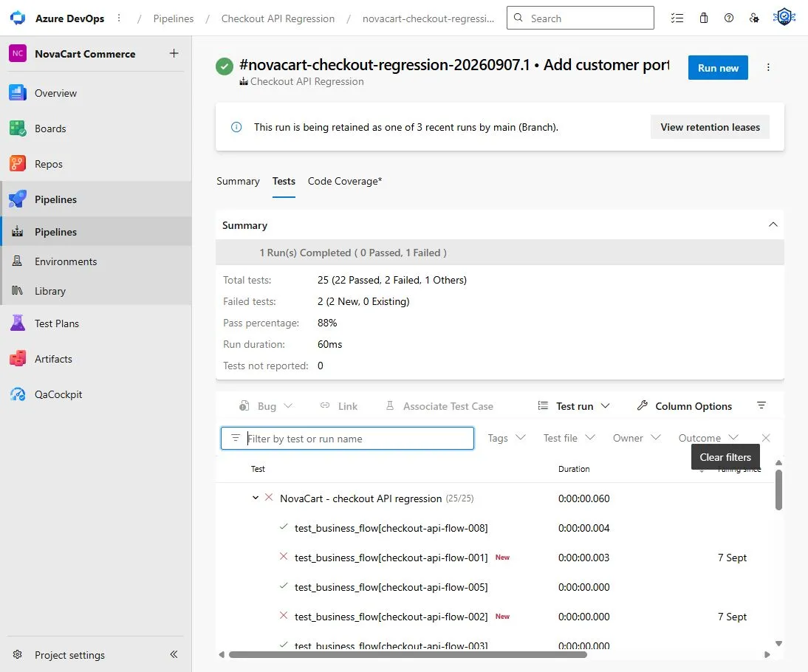This screenshot has height=672, width=808.
Task: Click the vertical scrollbar of test results
Action: pyautogui.click(x=778, y=490)
